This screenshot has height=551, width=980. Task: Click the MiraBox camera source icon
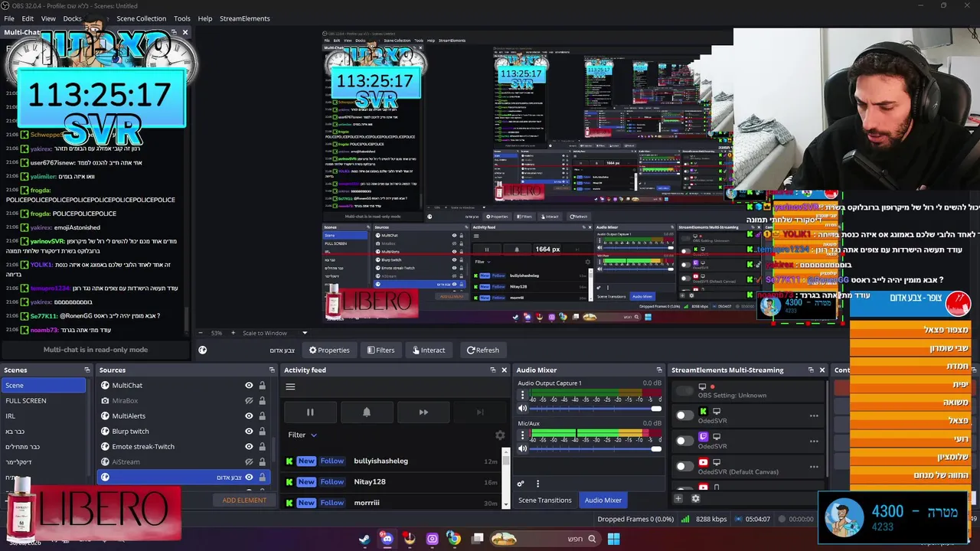[x=105, y=401]
